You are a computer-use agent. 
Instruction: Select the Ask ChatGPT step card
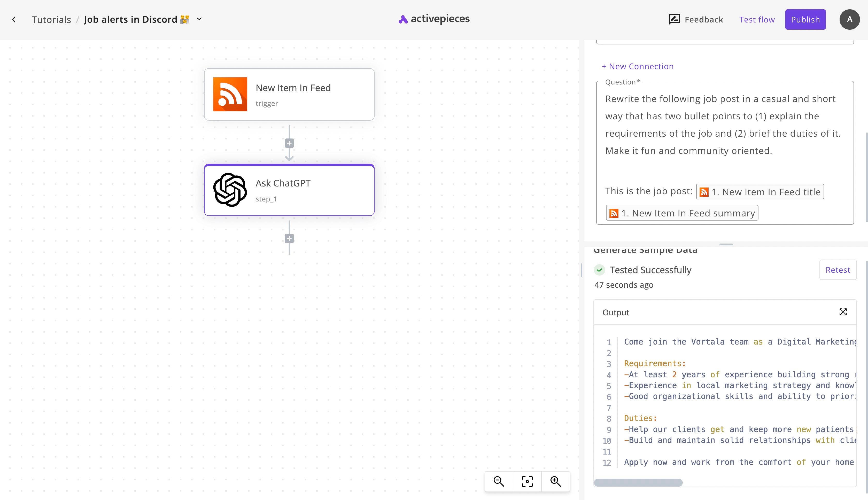289,190
